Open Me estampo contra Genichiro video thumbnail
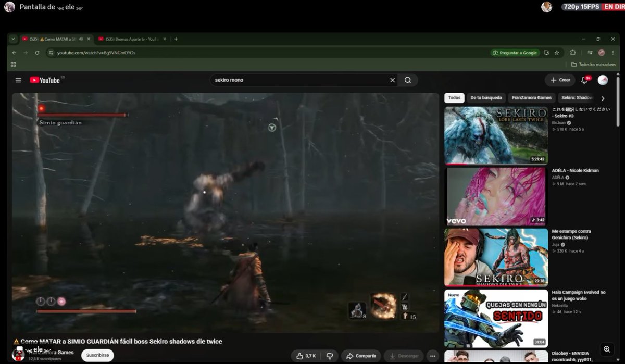 pos(496,257)
